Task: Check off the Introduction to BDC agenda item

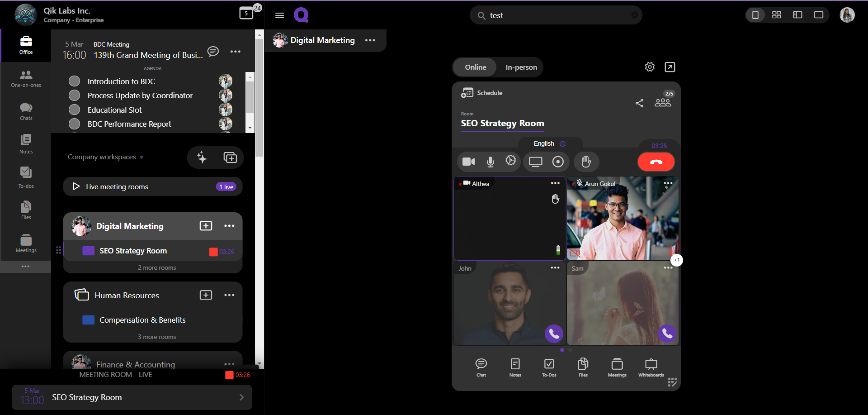Action: (x=74, y=81)
